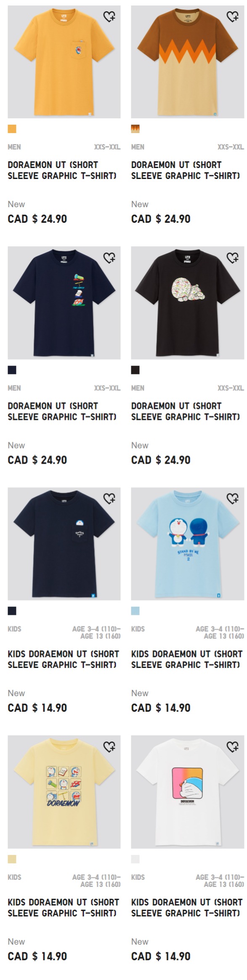This screenshot has height=980, width=247.
Task: Click the CAD $ 14.90 navy kids price
Action: pos(37,708)
